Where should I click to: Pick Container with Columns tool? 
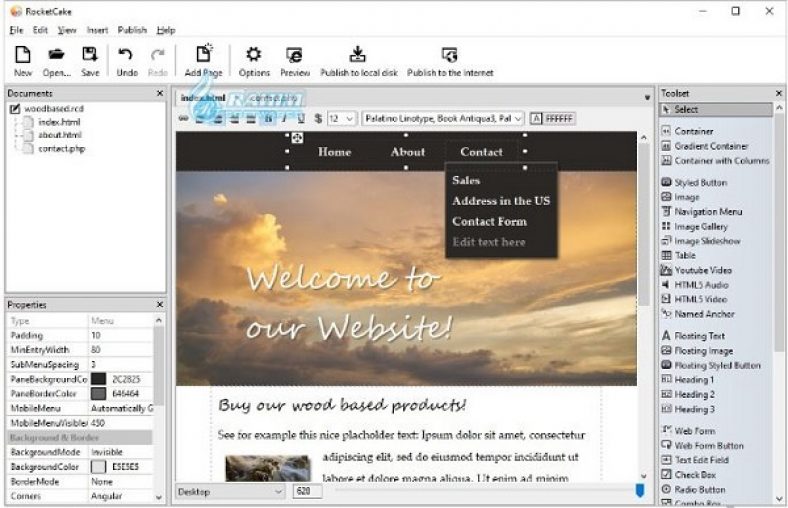(x=716, y=161)
